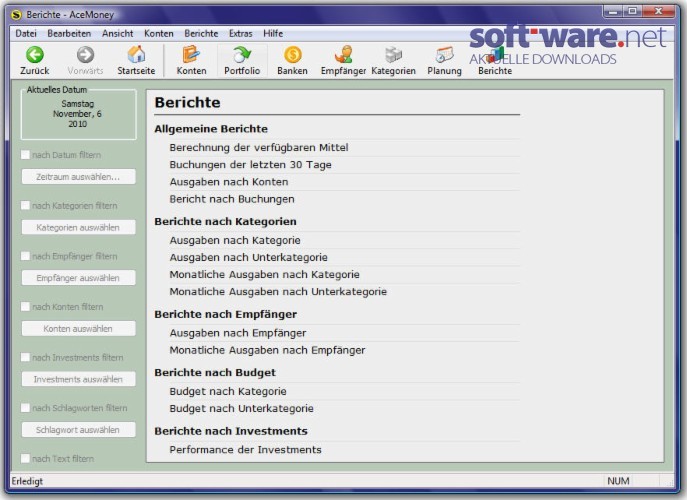
Task: Click Konten auswählen button
Action: 78,329
